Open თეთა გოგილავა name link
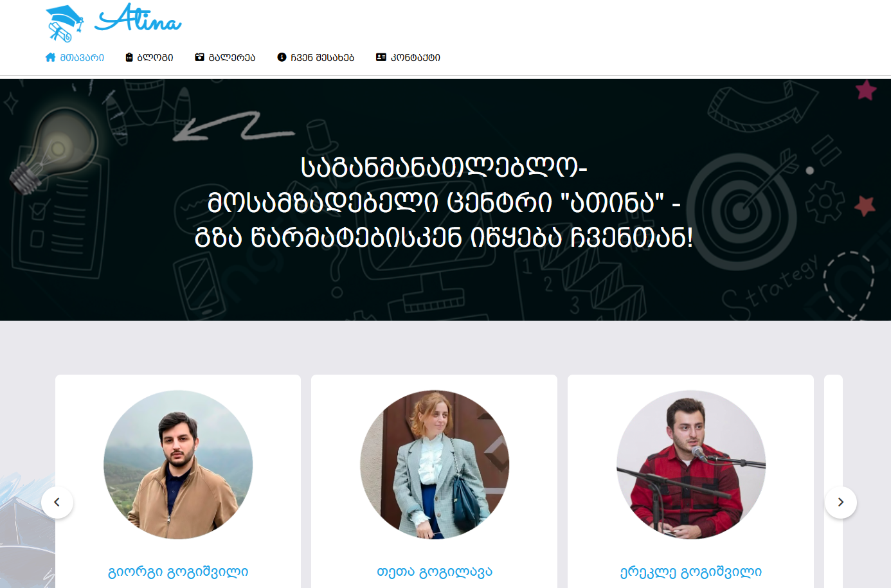 point(435,571)
